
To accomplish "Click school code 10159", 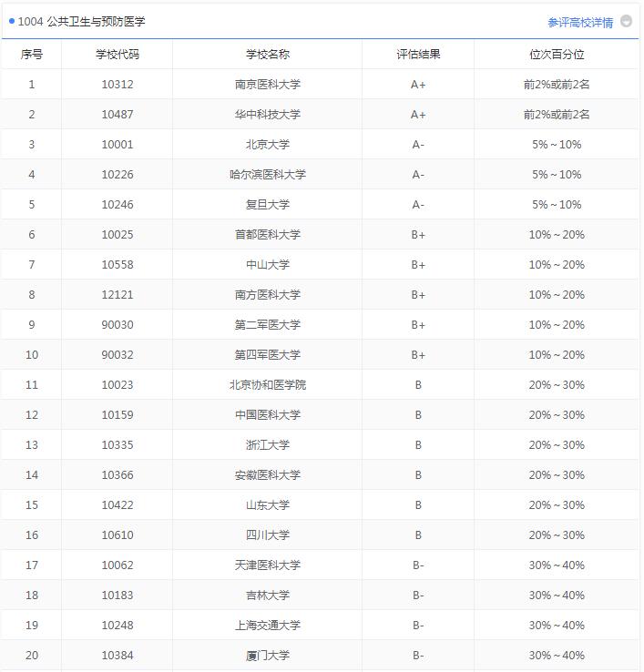I will 118,415.
